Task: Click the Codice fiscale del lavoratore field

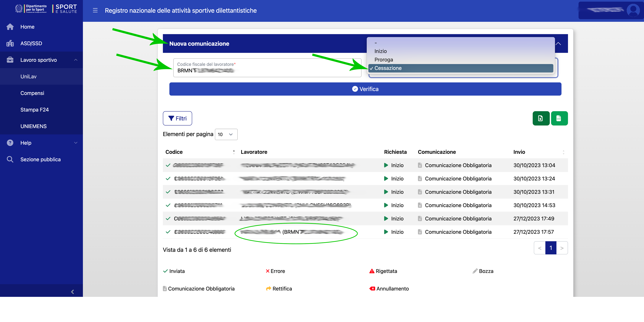Action: (x=267, y=68)
